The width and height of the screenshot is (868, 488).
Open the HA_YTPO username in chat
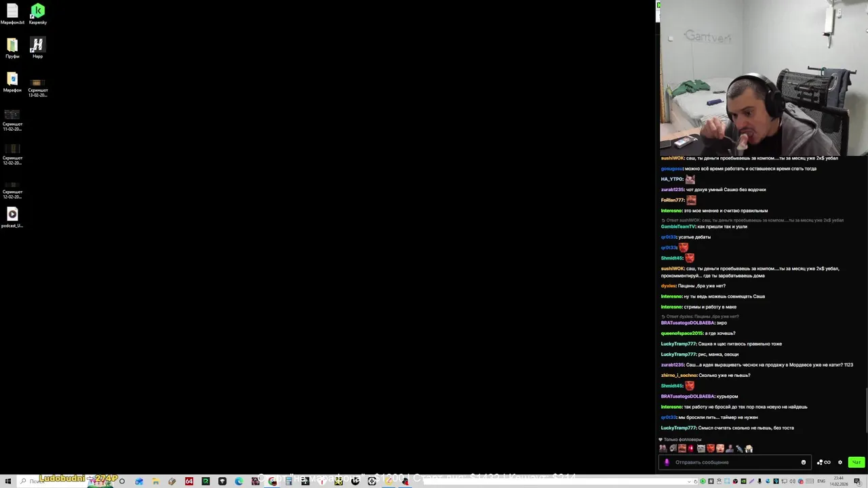(x=672, y=180)
